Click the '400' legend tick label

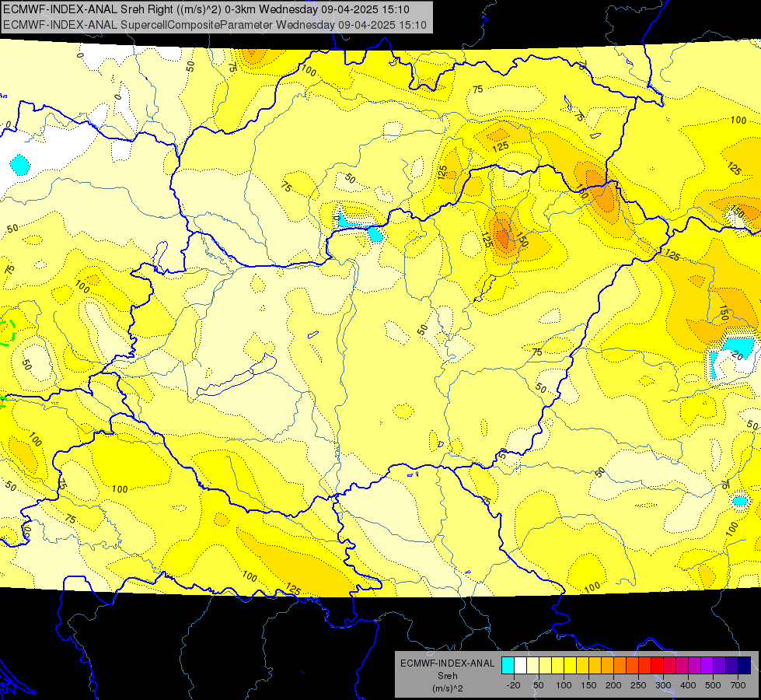pyautogui.click(x=688, y=685)
